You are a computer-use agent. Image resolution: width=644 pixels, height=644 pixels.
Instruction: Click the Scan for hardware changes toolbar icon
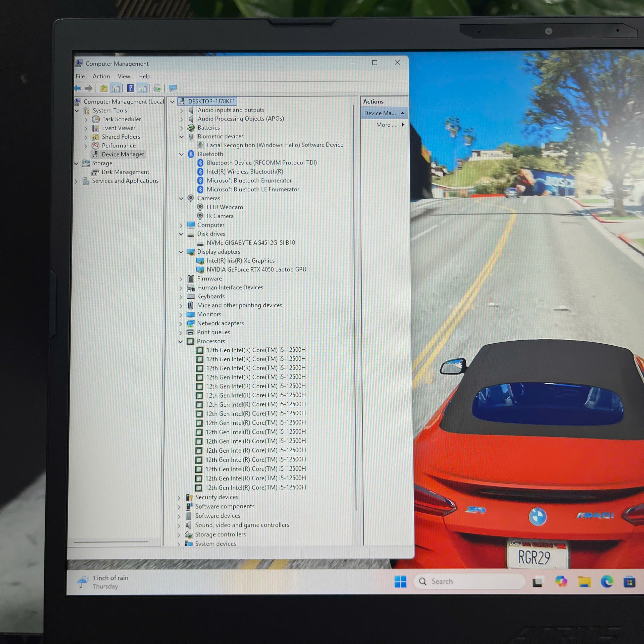point(173,88)
